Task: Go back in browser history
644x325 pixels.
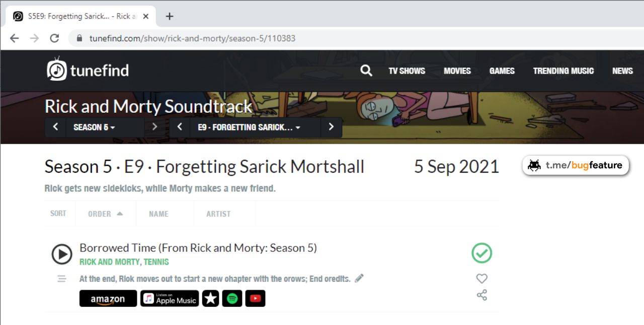Action: pos(14,38)
